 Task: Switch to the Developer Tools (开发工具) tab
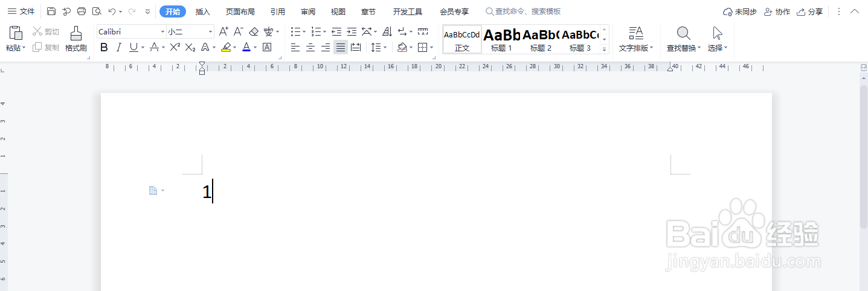click(408, 11)
